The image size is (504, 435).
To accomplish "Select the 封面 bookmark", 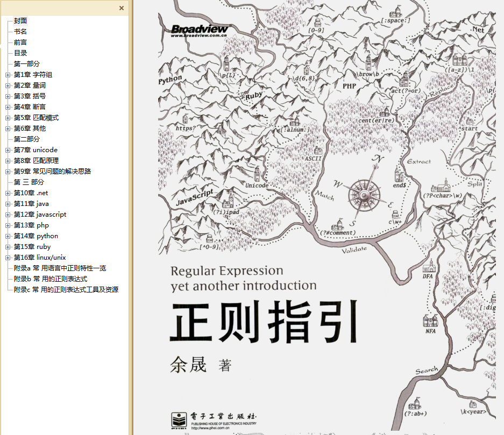I will [x=20, y=21].
